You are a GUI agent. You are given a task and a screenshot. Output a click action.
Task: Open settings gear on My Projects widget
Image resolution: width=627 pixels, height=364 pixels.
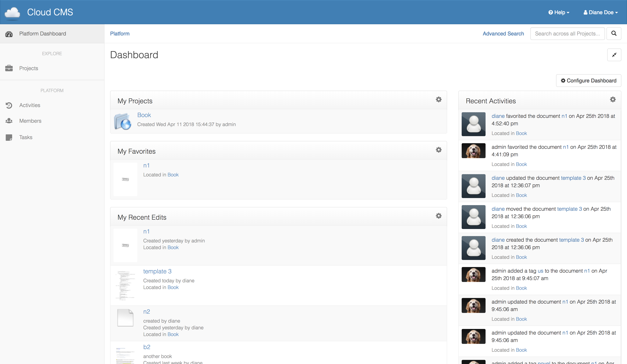pos(439,99)
